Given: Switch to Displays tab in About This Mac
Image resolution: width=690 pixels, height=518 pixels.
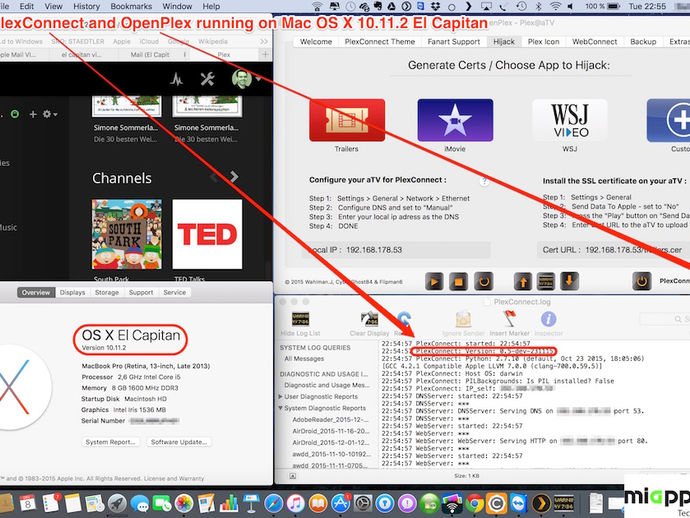Looking at the screenshot, I should pyautogui.click(x=72, y=293).
